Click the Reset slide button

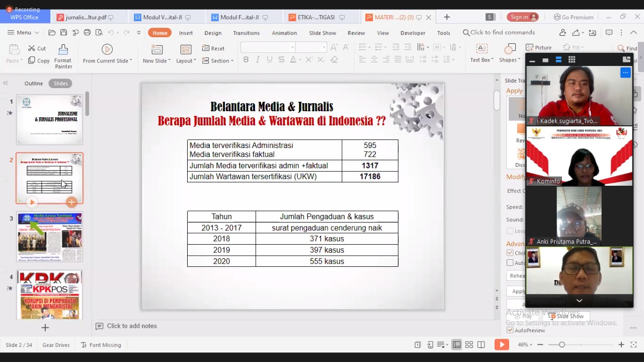pyautogui.click(x=213, y=48)
